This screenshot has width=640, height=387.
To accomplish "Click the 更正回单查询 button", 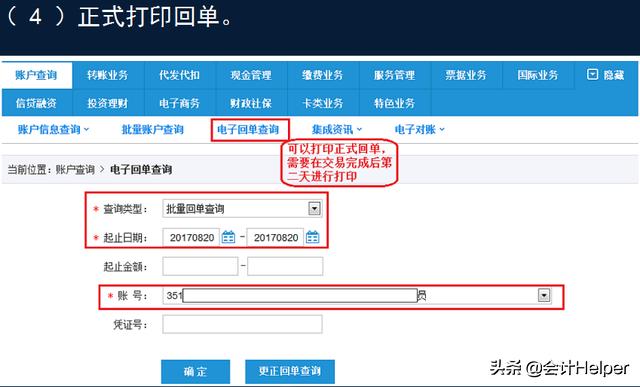I will pyautogui.click(x=290, y=371).
